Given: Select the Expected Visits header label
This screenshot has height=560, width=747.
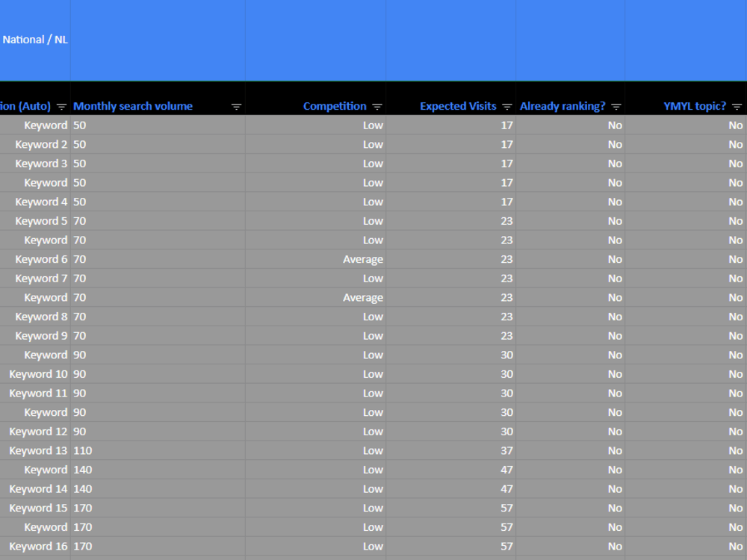Looking at the screenshot, I should [458, 106].
